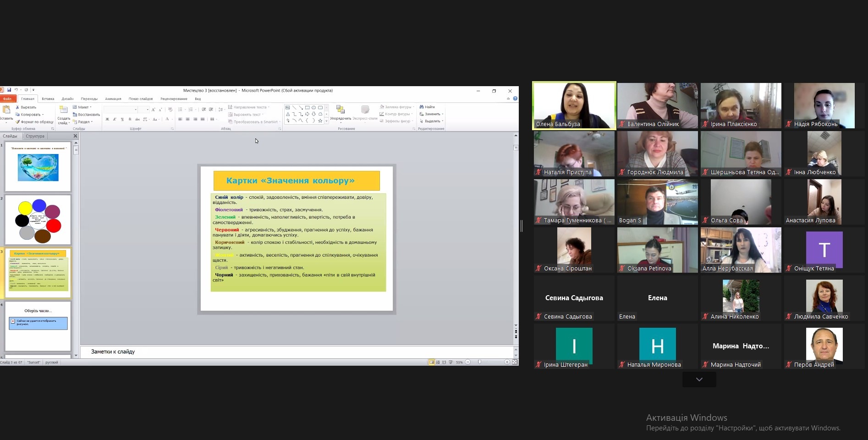Click the Восстановить reset button

click(86, 115)
